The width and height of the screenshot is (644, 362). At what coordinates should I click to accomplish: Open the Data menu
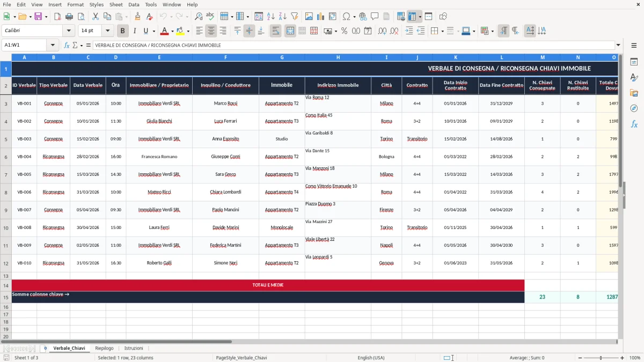(134, 4)
